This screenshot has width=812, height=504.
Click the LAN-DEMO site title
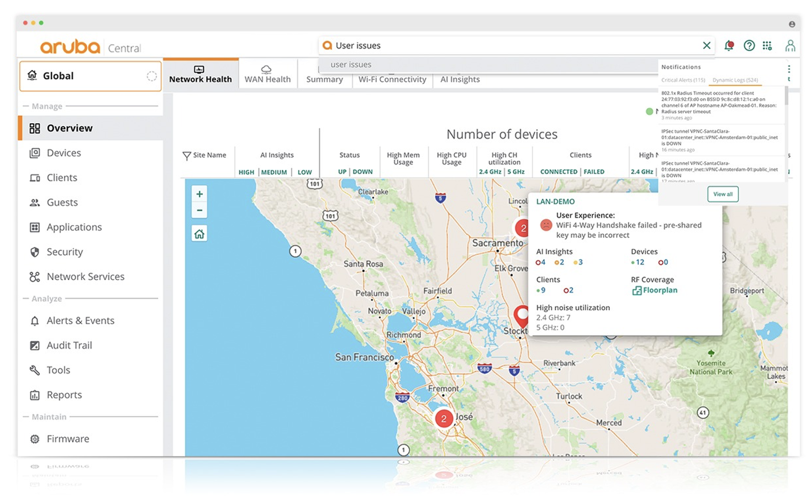click(555, 202)
